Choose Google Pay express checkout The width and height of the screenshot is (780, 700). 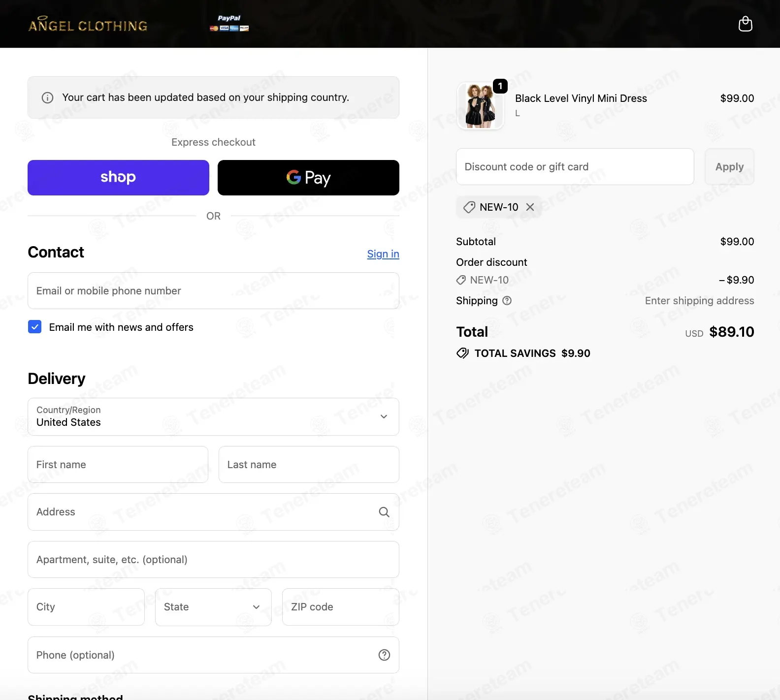pyautogui.click(x=308, y=178)
